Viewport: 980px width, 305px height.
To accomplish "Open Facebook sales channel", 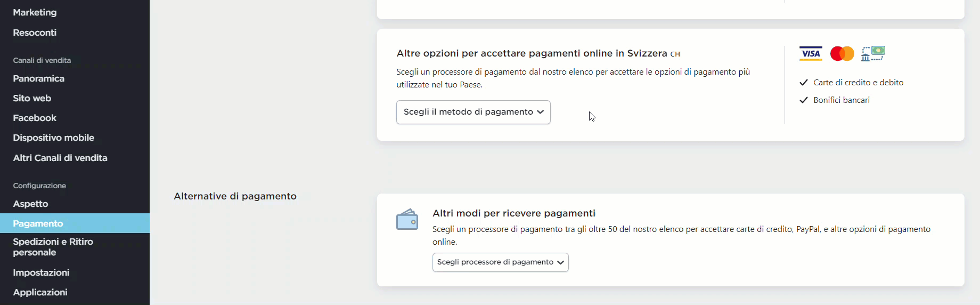I will (35, 118).
